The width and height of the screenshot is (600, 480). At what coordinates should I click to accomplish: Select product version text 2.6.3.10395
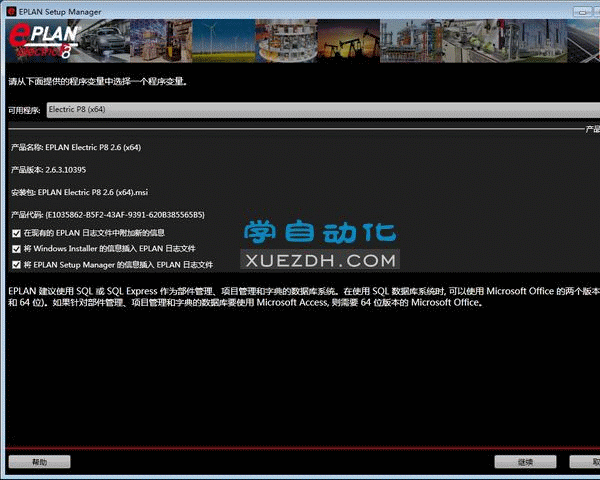point(65,170)
